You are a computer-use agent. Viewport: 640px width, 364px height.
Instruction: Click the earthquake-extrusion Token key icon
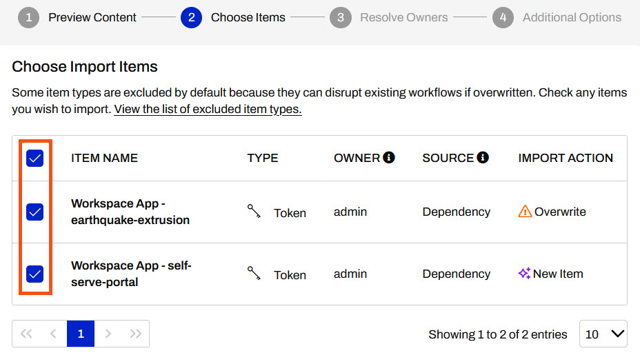[x=254, y=212]
